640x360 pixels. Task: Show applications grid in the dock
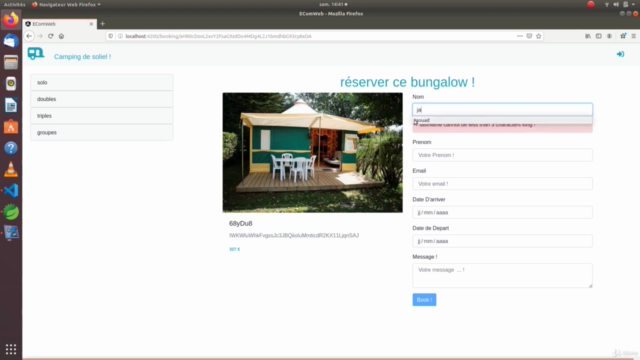11,349
